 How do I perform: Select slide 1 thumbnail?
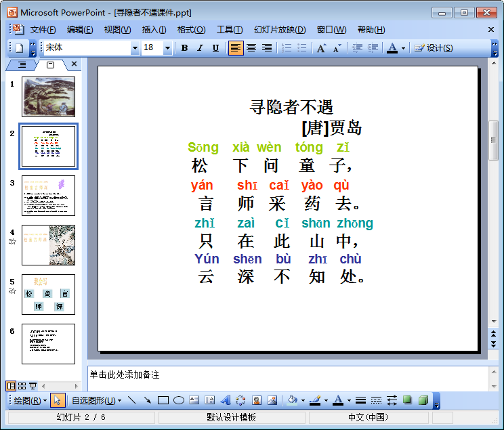click(48, 96)
